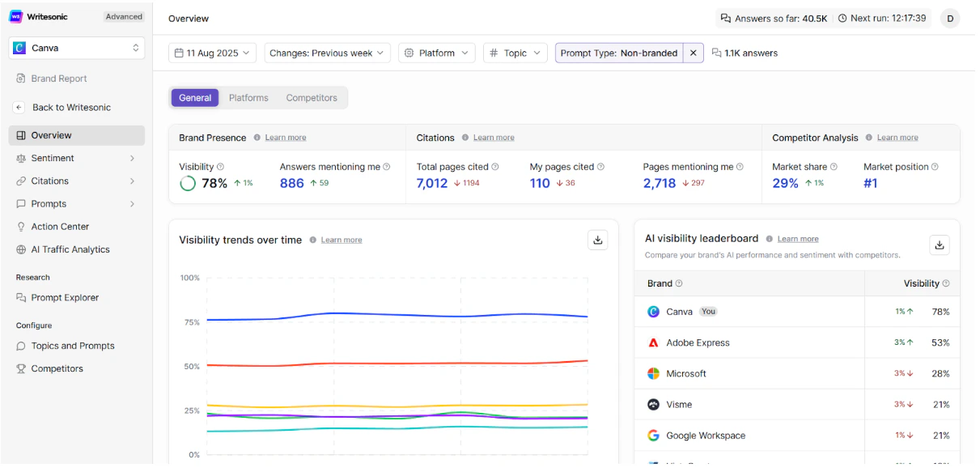The height and width of the screenshot is (468, 980).
Task: Click Learn more beside AI visibility leaderboard
Action: tap(798, 239)
